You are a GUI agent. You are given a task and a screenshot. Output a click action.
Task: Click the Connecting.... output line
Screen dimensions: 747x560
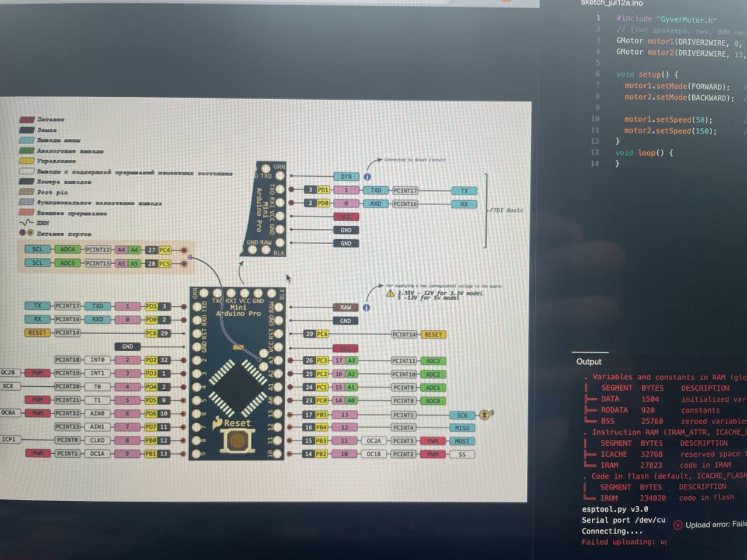pos(612,531)
